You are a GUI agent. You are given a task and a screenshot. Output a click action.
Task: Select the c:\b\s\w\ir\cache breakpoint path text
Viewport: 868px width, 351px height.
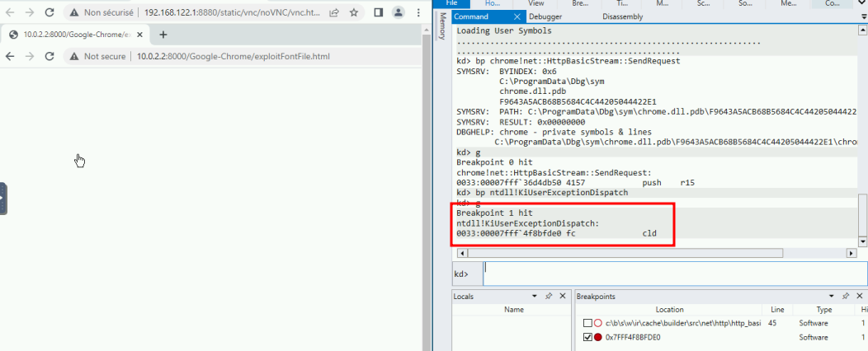(x=683, y=323)
